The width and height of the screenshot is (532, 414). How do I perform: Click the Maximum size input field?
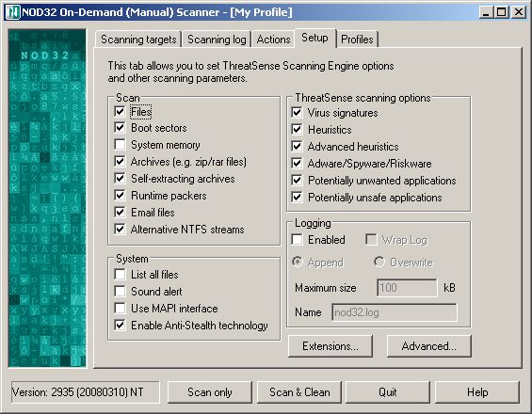tap(407, 288)
